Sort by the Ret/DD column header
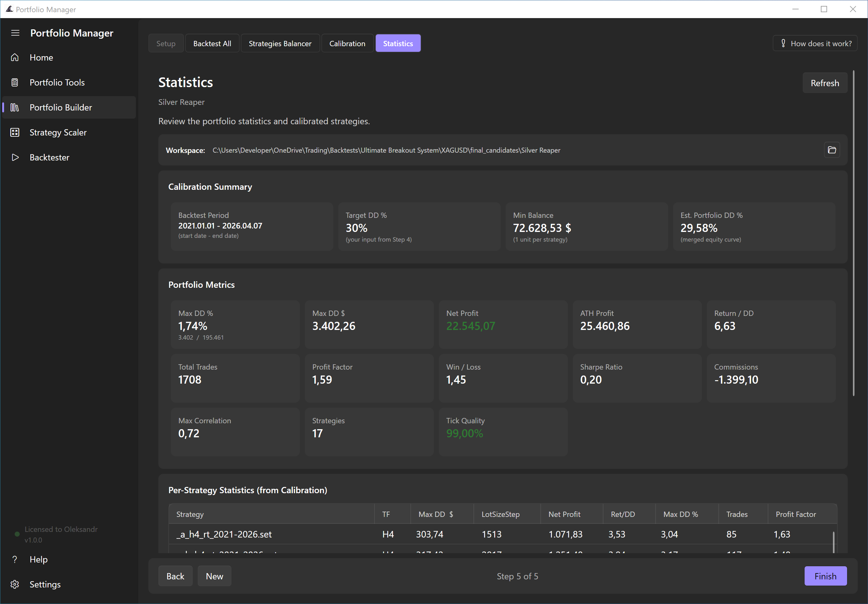 pos(629,514)
